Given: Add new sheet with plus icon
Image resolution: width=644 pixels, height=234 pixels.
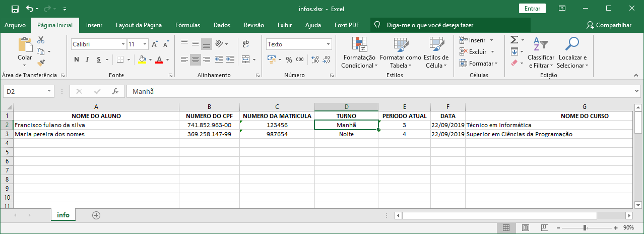Looking at the screenshot, I should coord(96,215).
